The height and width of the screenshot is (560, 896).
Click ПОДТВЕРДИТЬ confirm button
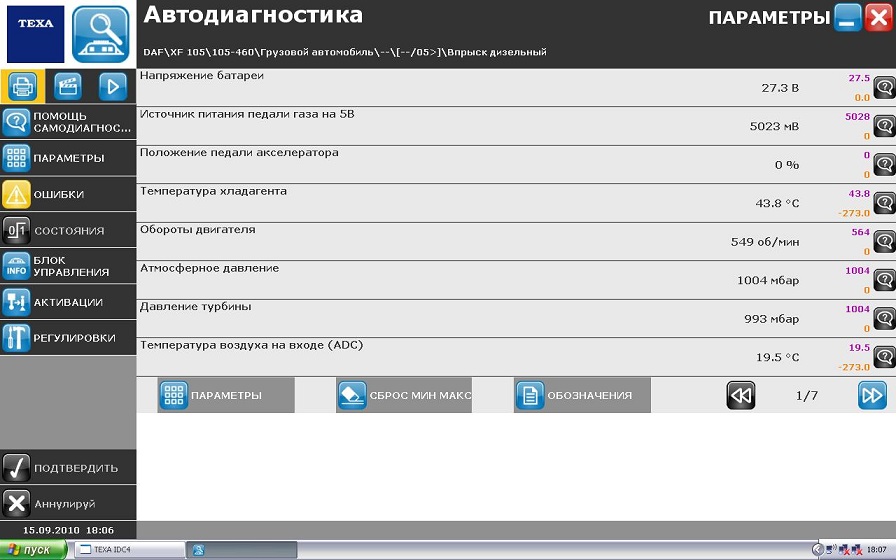68,467
